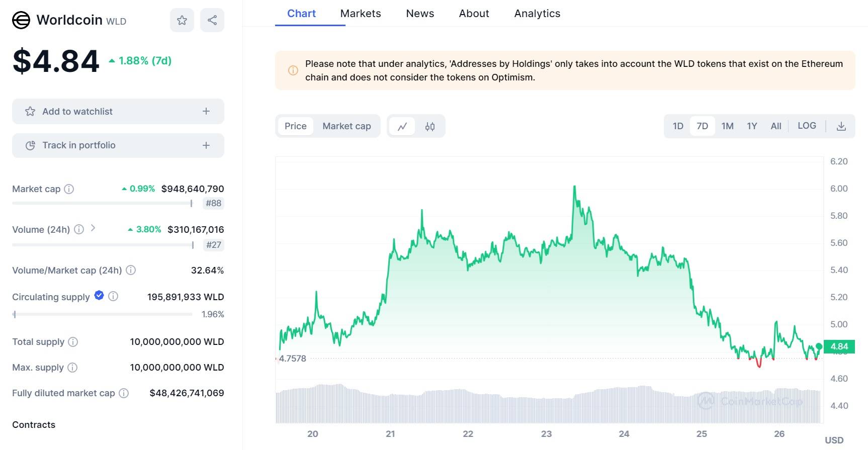This screenshot has width=868, height=450.
Task: Click the 1.88% (7d) change value
Action: pyautogui.click(x=145, y=61)
